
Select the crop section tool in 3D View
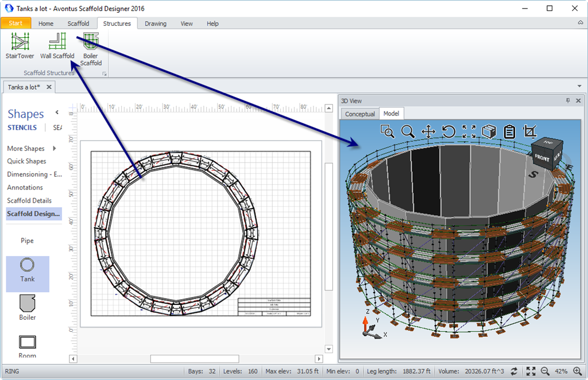529,131
